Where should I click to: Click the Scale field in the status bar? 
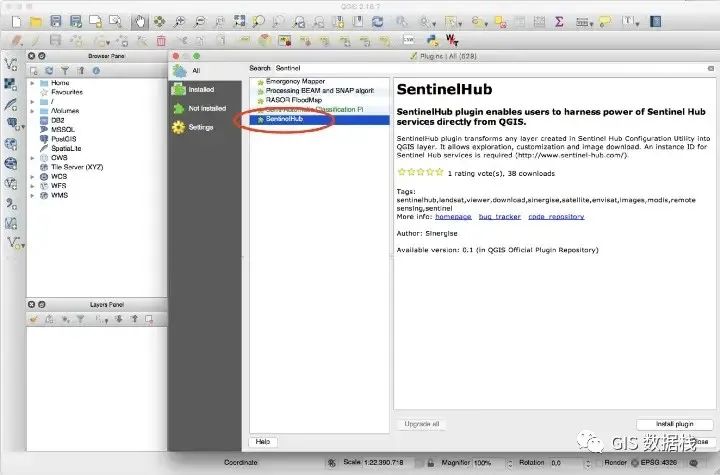point(388,463)
